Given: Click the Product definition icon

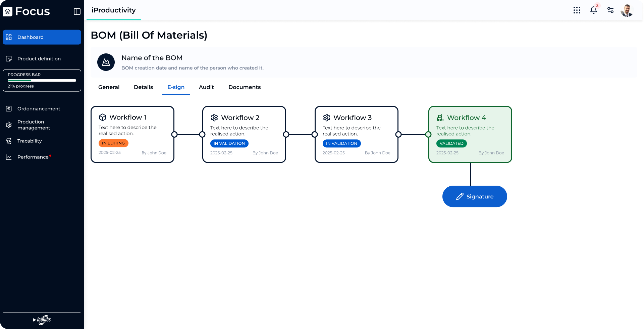Looking at the screenshot, I should (9, 59).
